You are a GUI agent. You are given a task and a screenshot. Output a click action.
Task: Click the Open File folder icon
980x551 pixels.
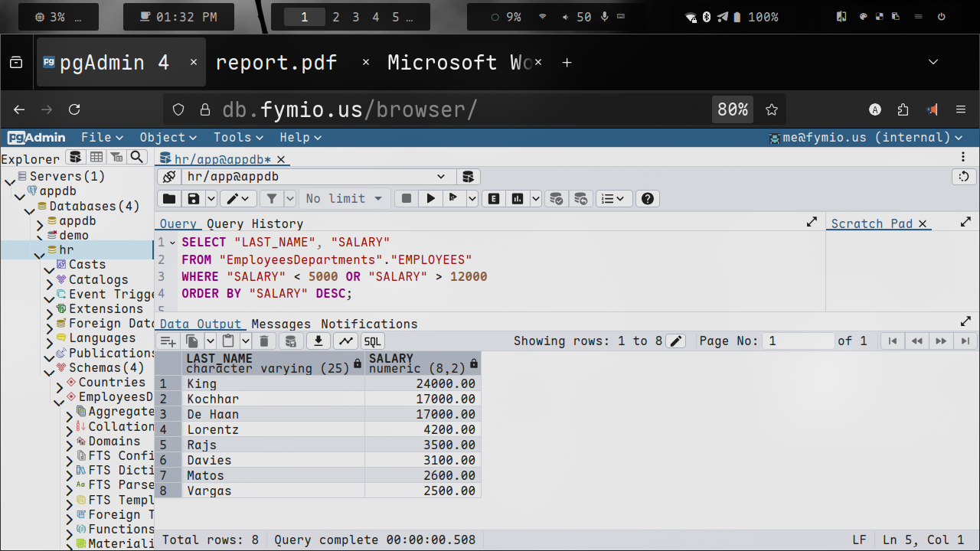(169, 199)
